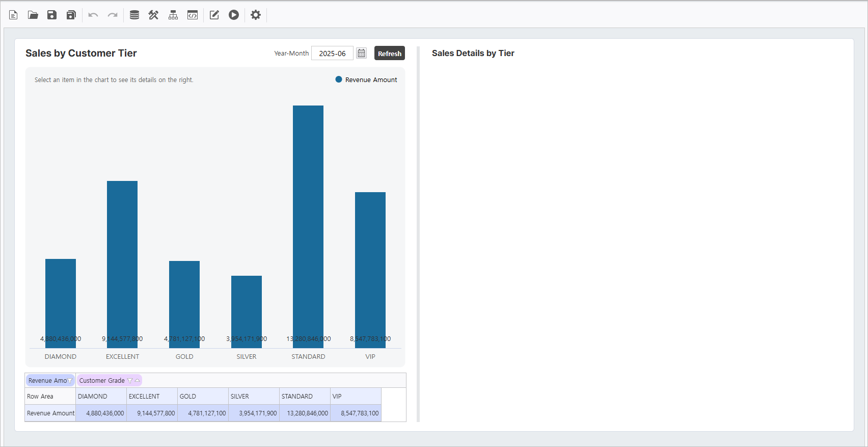Open the code script editor icon
The height and width of the screenshot is (447, 868).
(x=193, y=15)
